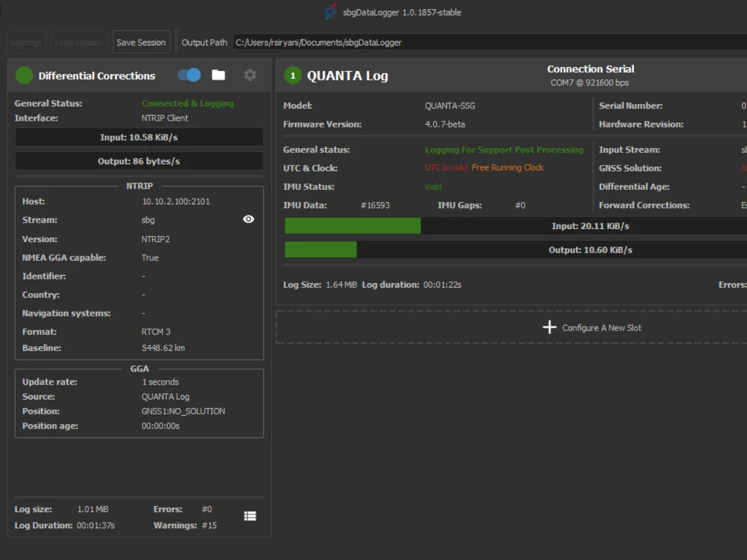
Task: Click the QUANTA Log title header
Action: click(347, 76)
